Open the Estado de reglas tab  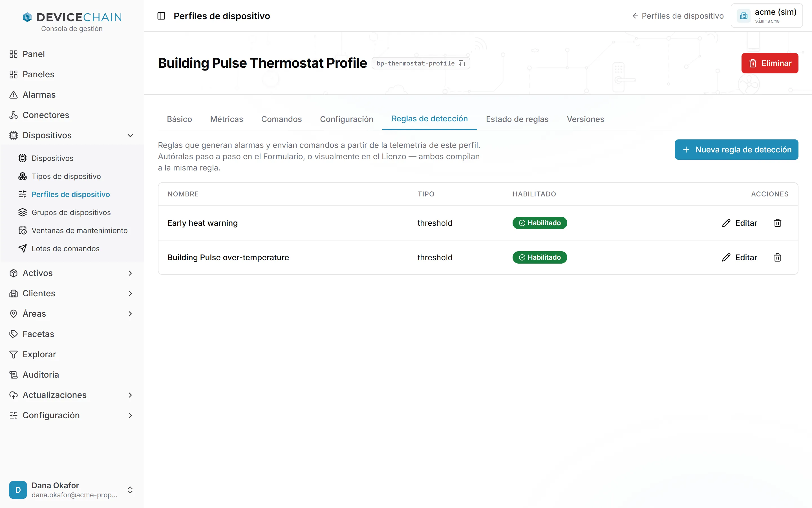click(x=517, y=119)
